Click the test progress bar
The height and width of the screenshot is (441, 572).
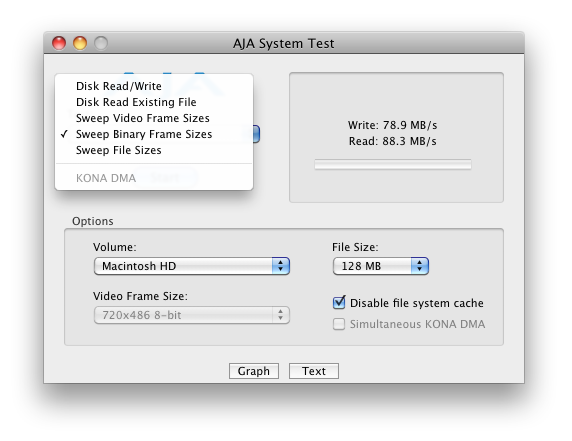[393, 165]
